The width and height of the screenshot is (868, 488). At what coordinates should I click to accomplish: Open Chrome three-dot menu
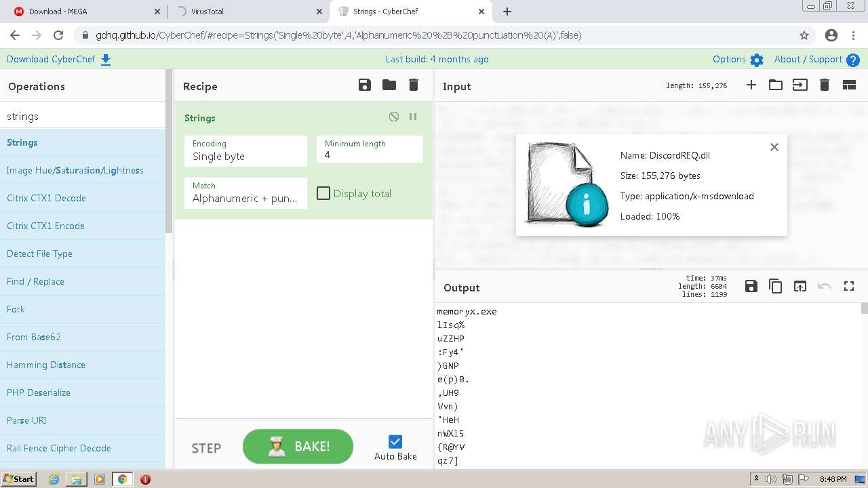point(854,35)
